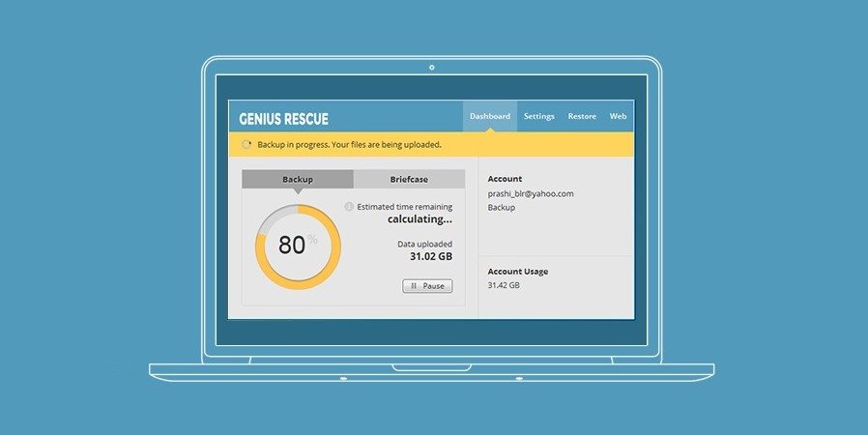
Task: Switch to the Settings tab
Action: [x=539, y=117]
